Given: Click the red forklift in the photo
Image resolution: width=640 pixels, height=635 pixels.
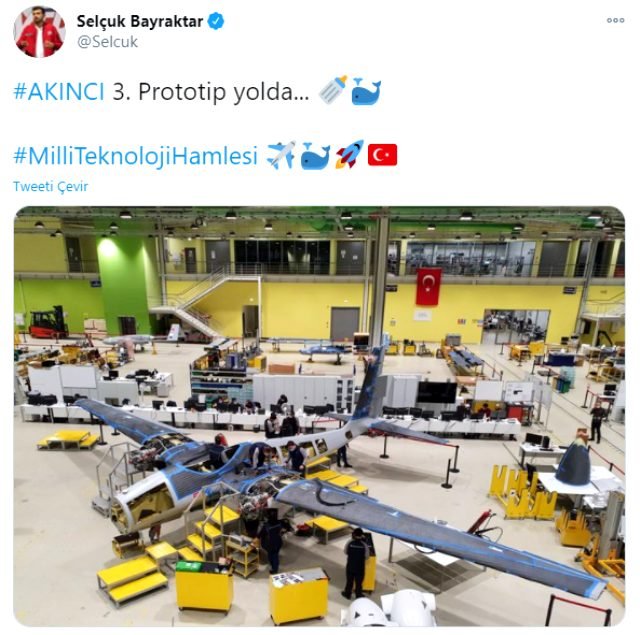Looking at the screenshot, I should (x=49, y=322).
